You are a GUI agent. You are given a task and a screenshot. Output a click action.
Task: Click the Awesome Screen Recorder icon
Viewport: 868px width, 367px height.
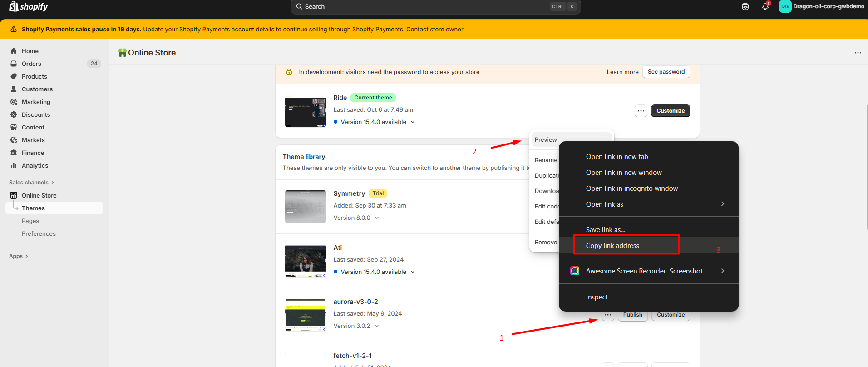point(575,271)
